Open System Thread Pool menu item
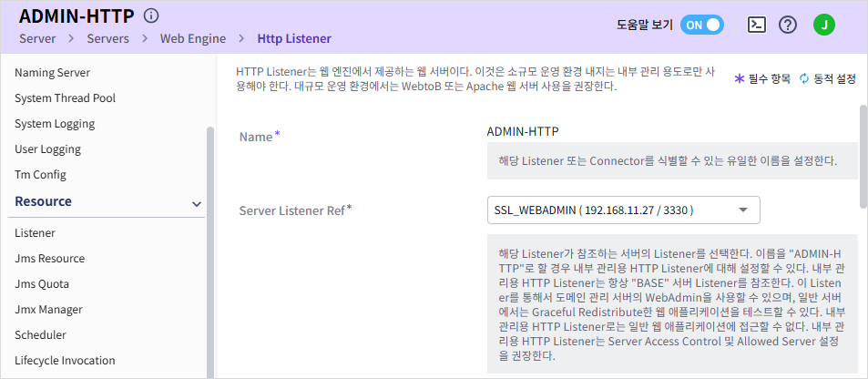 tap(65, 98)
